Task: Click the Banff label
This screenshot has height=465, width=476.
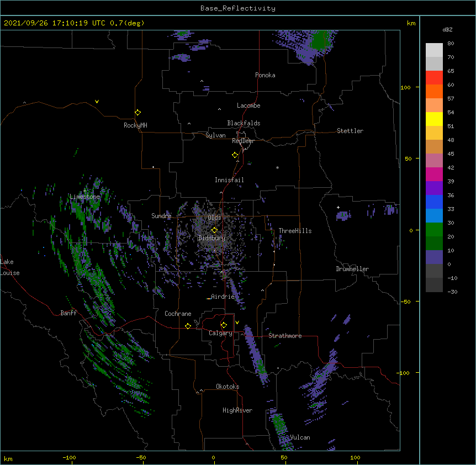Action: click(68, 313)
